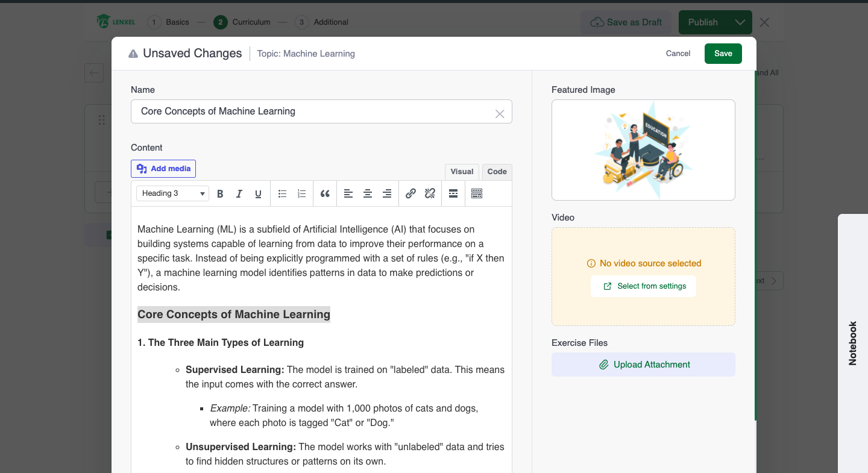This screenshot has width=868, height=473.
Task: Click the Add media button
Action: 163,169
